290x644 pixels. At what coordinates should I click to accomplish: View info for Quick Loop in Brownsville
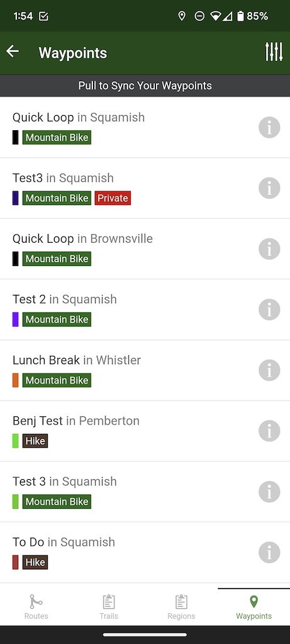coord(269,249)
